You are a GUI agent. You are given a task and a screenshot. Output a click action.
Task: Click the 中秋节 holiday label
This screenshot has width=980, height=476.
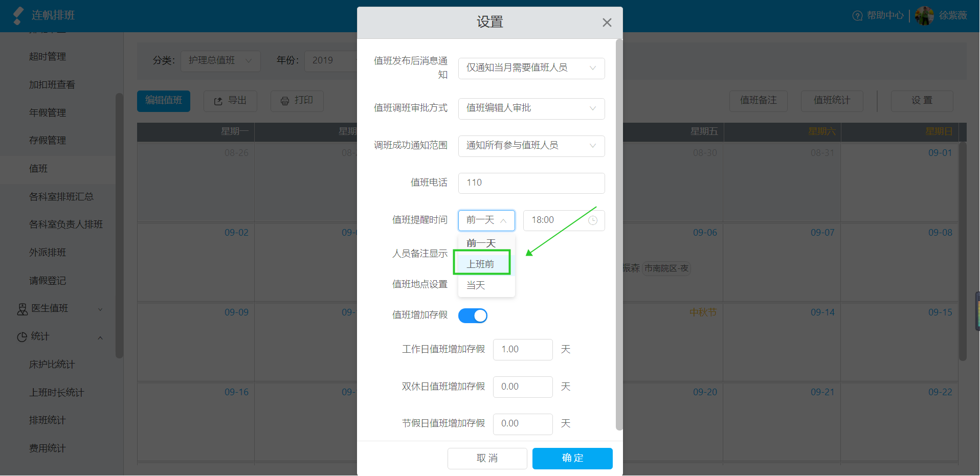(x=703, y=312)
